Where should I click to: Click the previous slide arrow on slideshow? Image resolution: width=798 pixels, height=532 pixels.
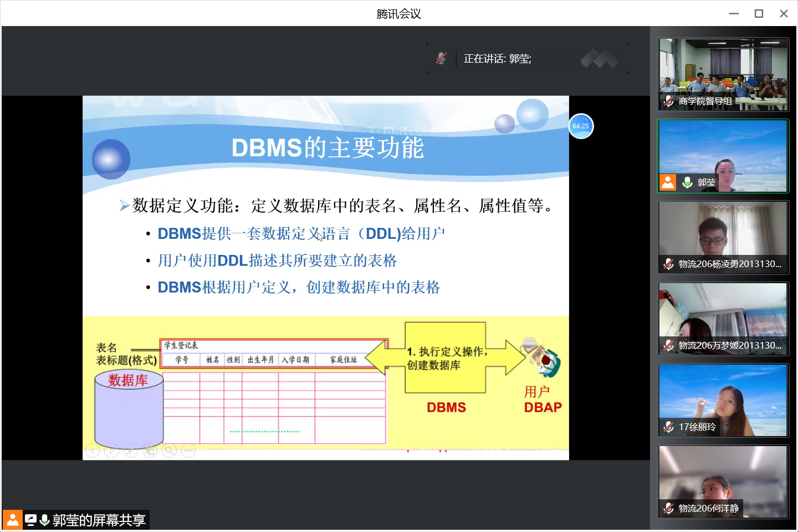[x=93, y=451]
